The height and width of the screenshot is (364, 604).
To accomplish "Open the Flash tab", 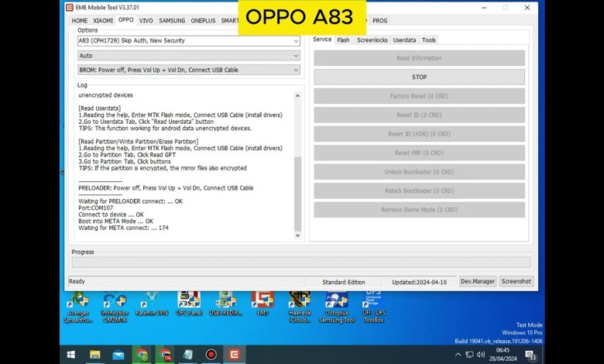I will (x=343, y=39).
